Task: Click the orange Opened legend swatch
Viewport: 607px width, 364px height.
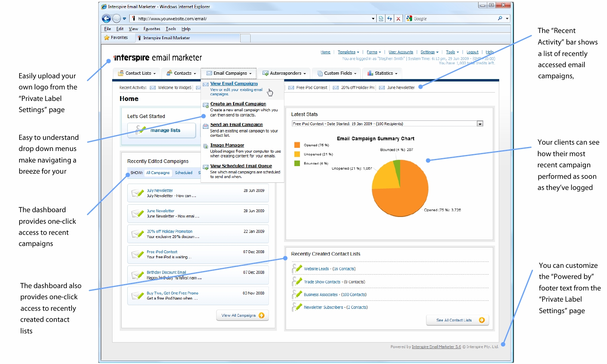Action: [x=297, y=145]
